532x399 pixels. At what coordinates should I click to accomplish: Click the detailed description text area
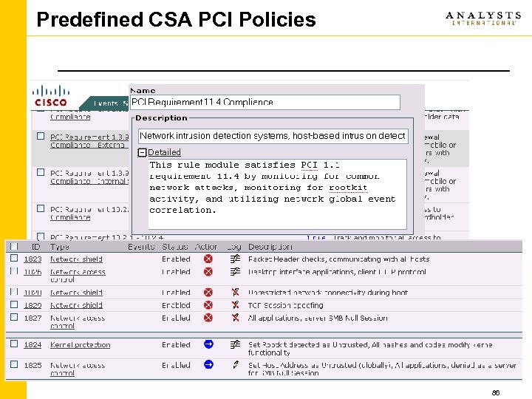click(278, 194)
